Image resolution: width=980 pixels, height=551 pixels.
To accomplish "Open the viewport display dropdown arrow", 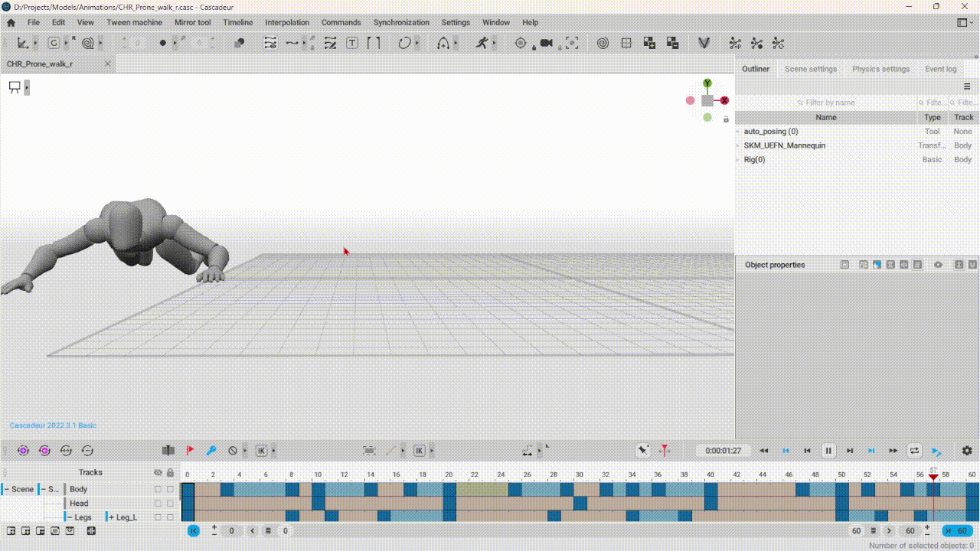I will [x=27, y=87].
